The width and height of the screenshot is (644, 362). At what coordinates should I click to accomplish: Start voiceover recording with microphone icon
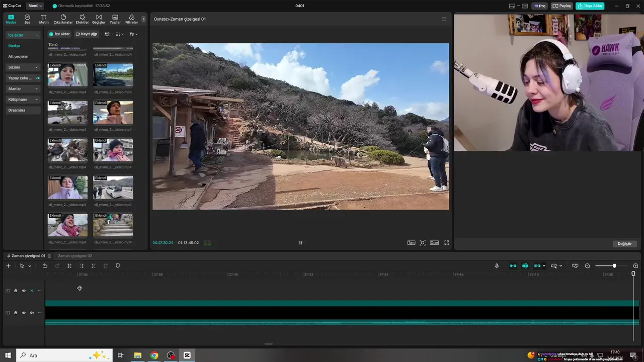(497, 266)
